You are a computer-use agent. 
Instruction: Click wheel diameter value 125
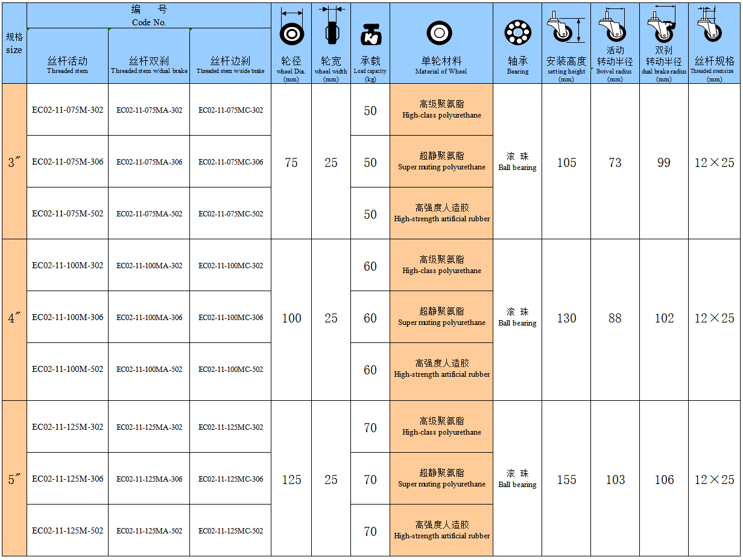click(291, 480)
